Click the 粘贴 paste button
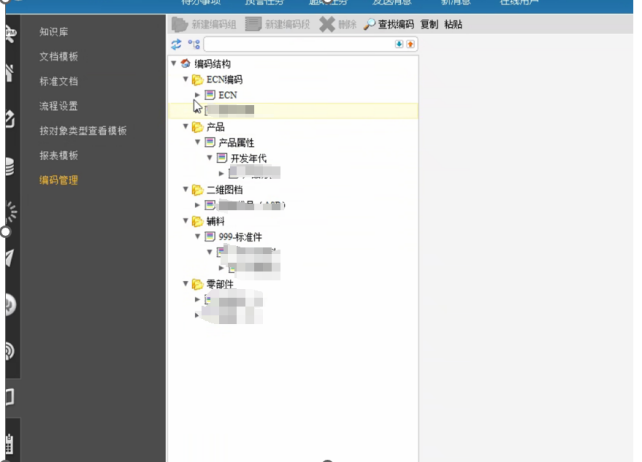Screen dimensions: 642x462 453,25
